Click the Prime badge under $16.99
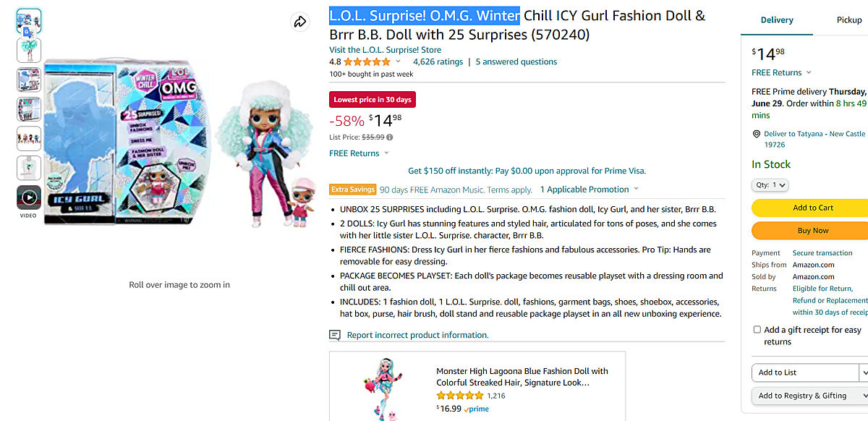The image size is (868, 421). 477,409
